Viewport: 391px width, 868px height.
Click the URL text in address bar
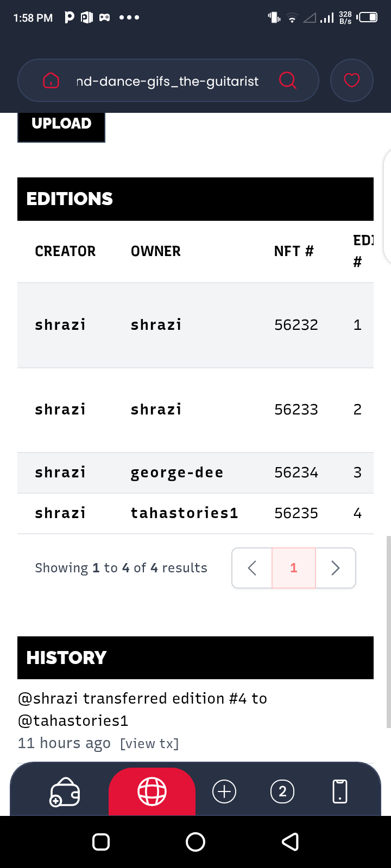coord(167,81)
